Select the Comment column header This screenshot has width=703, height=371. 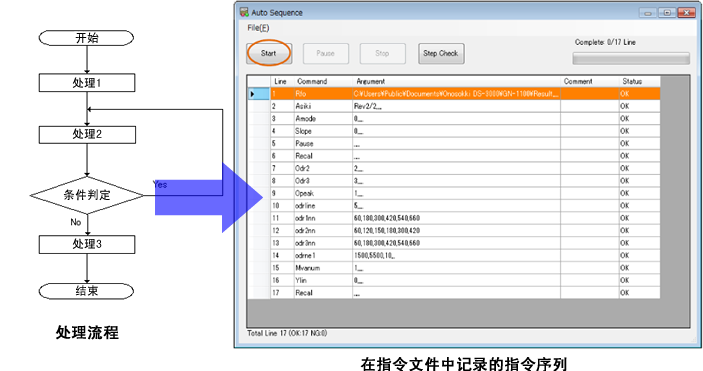(590, 81)
